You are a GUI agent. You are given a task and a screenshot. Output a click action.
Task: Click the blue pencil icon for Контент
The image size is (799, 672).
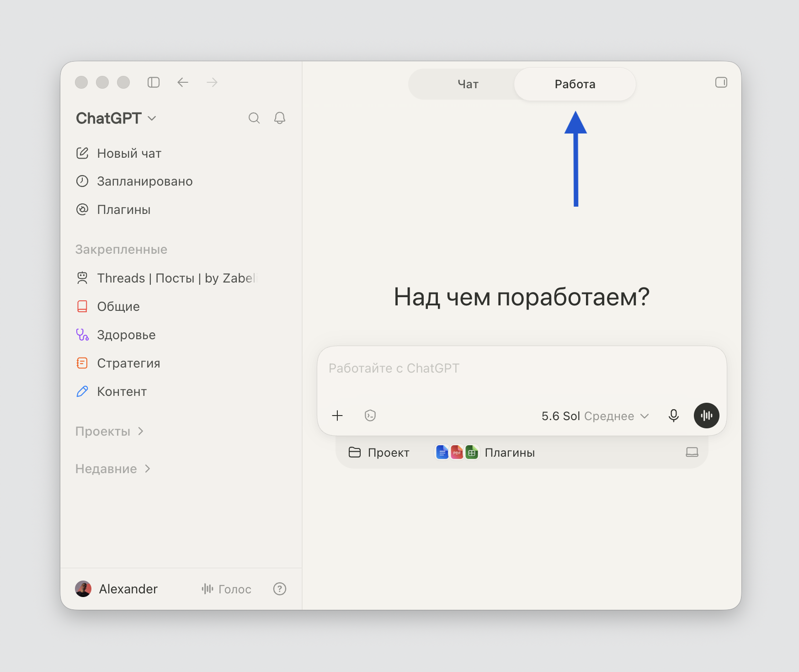tap(82, 391)
